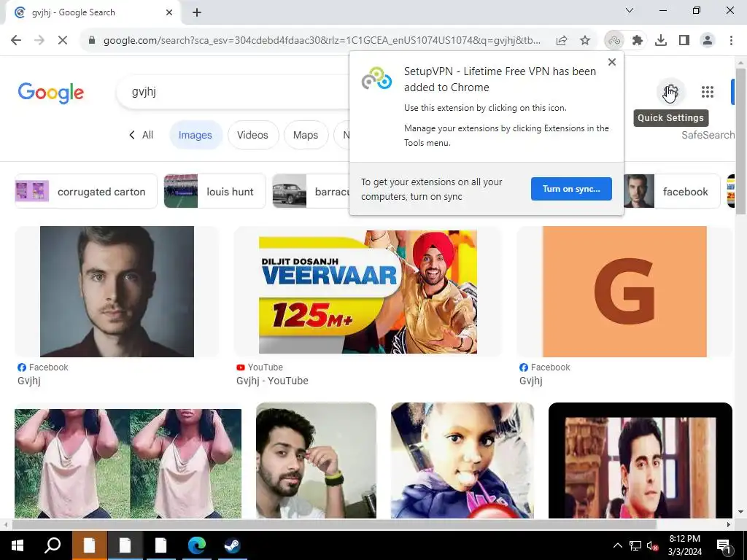This screenshot has width=747, height=560.
Task: Click the muted volume tray icon
Action: [x=653, y=545]
